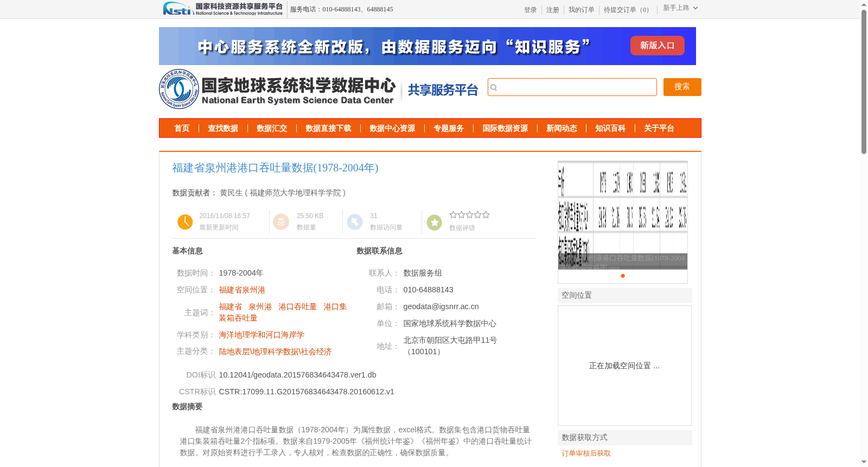Rate data with the fifth star
Viewport: 868px width, 467px height.
click(486, 215)
